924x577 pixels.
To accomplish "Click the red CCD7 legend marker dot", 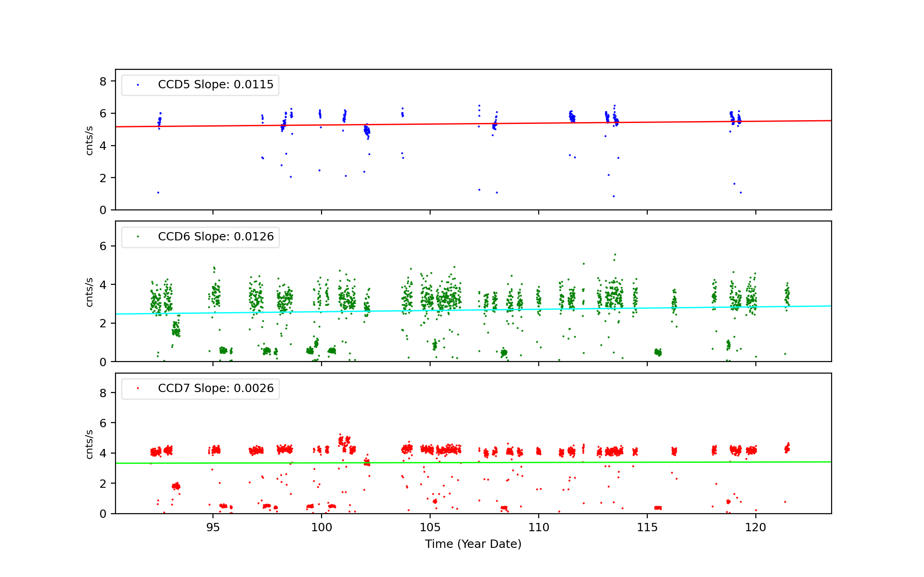I will coord(138,388).
